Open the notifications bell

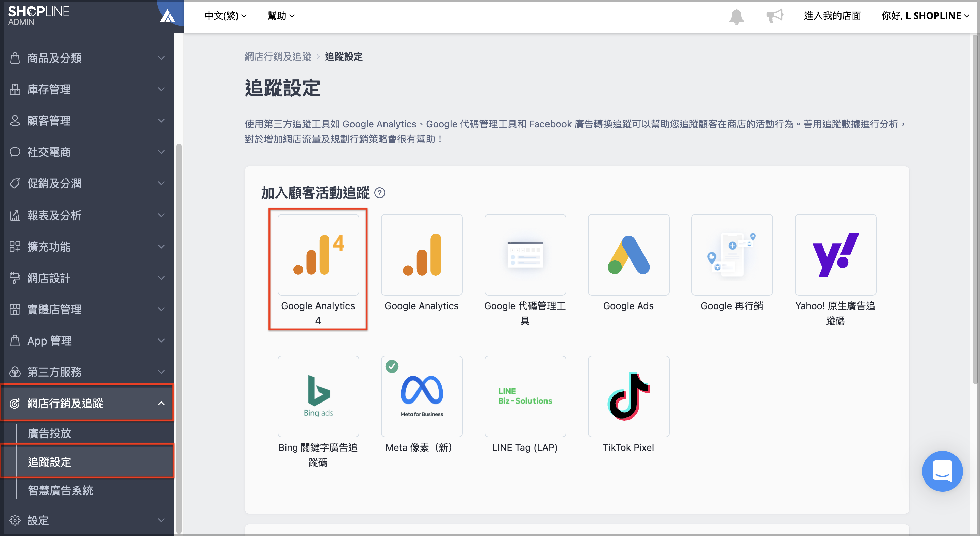point(736,16)
